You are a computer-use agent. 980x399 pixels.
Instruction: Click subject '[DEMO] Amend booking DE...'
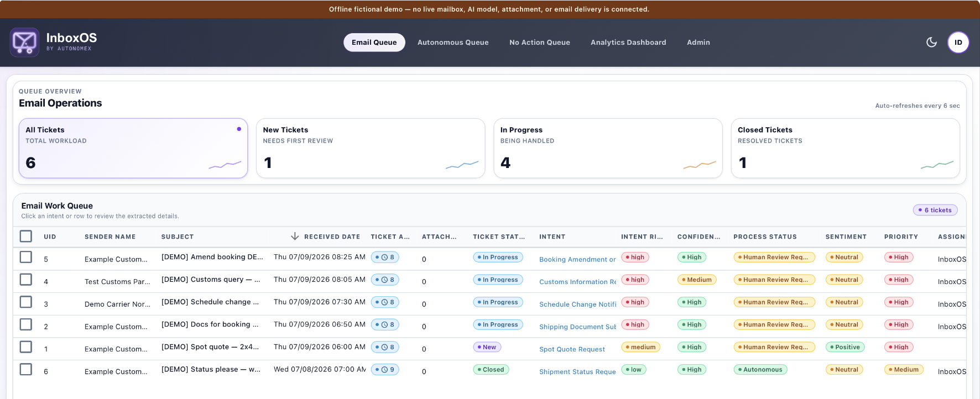pos(212,257)
